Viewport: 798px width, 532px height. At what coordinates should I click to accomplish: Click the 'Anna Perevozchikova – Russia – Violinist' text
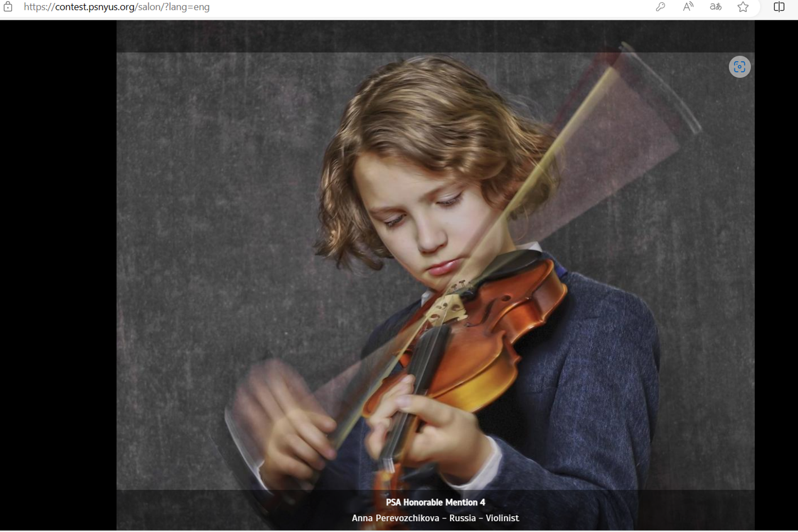tap(435, 518)
